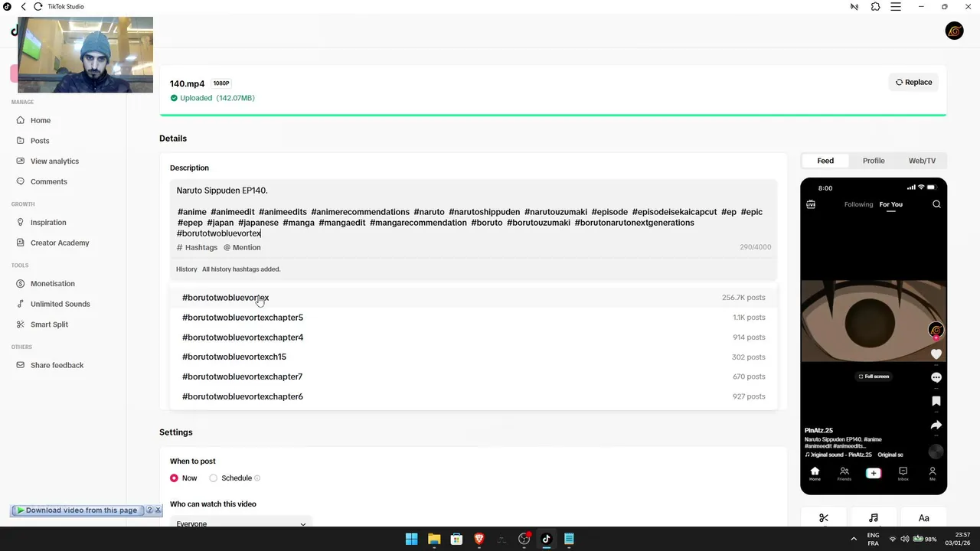This screenshot has height=551, width=980.
Task: Open the Windows Start menu
Action: pyautogui.click(x=411, y=539)
